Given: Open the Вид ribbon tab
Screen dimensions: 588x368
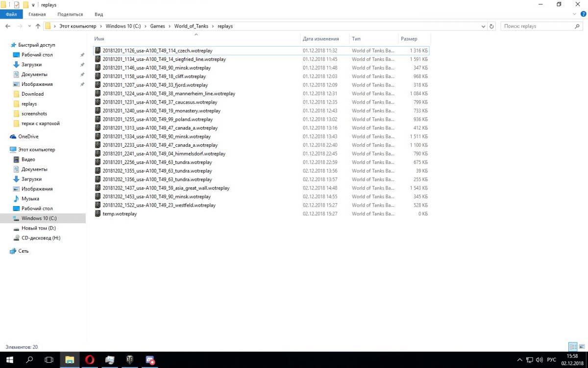Looking at the screenshot, I should click(x=98, y=14).
